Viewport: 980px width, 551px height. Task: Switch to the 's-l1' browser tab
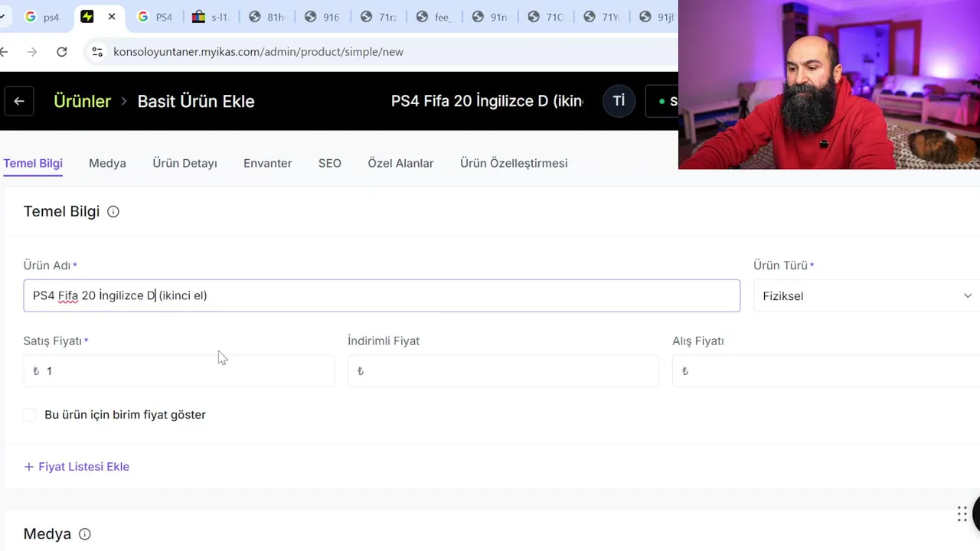pyautogui.click(x=210, y=17)
